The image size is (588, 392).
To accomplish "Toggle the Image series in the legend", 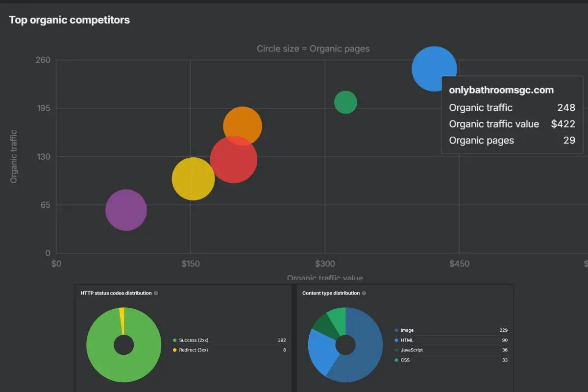I will [407, 330].
